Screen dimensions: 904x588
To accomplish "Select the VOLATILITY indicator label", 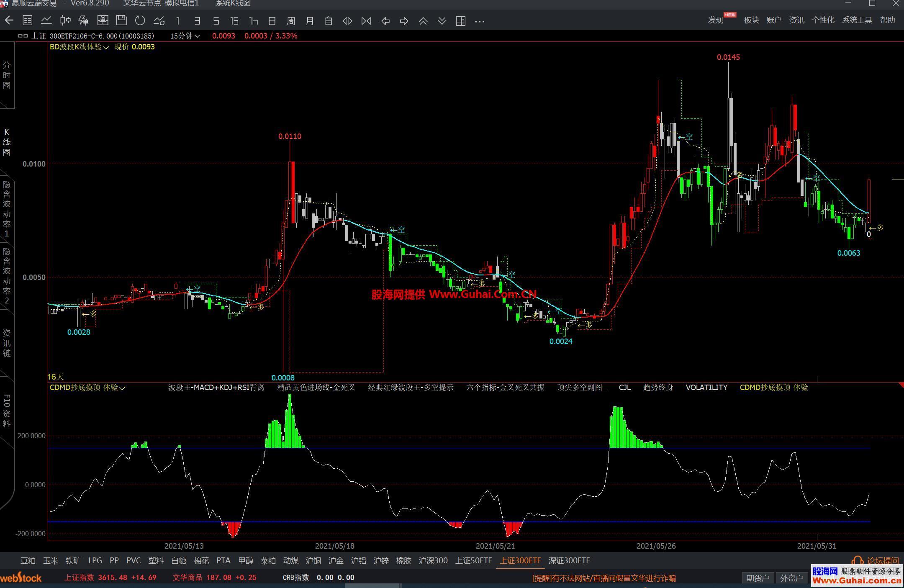I will [x=706, y=388].
